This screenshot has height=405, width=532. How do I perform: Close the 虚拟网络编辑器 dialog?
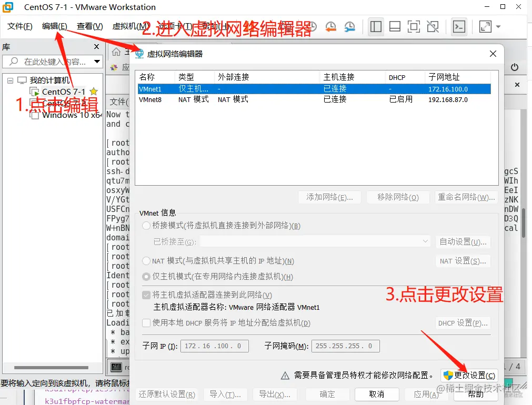pos(493,54)
